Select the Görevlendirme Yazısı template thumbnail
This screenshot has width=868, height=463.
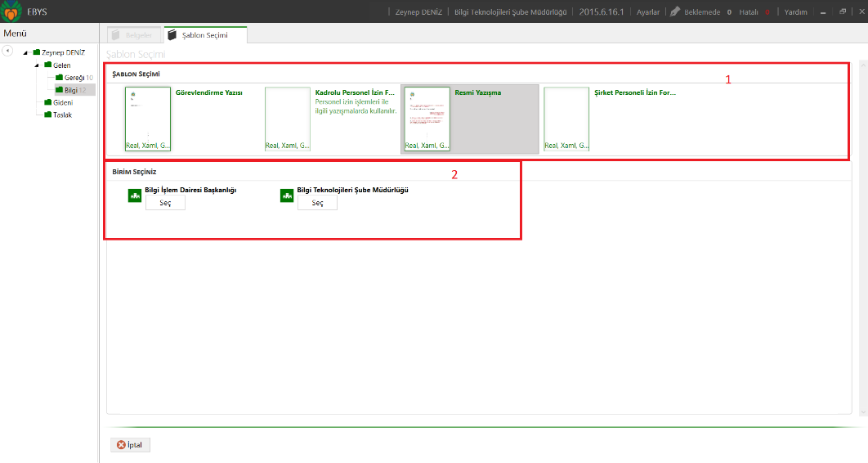(148, 119)
